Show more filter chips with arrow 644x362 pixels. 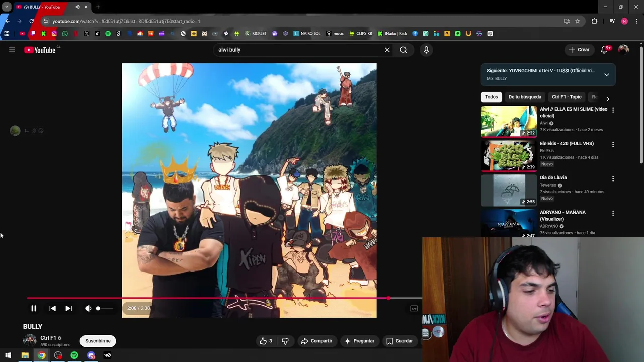(607, 99)
